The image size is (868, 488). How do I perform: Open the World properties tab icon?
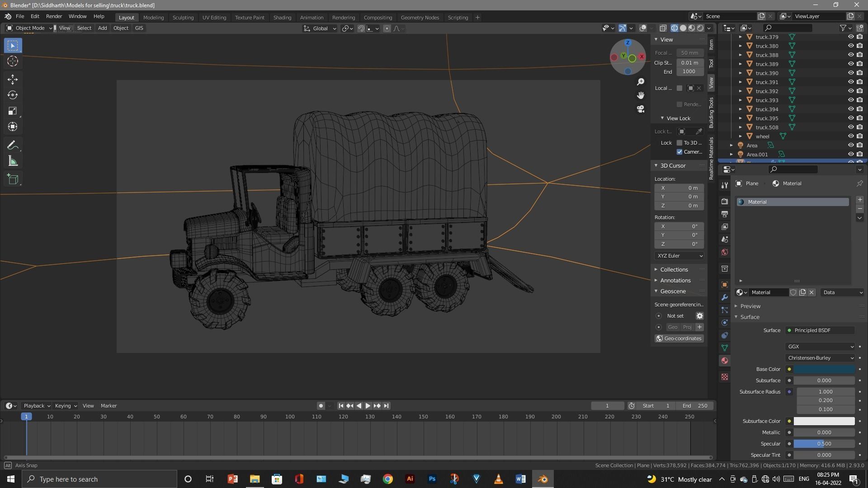725,252
